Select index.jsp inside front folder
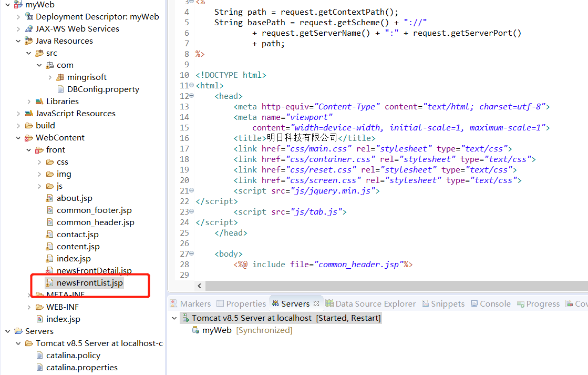The image size is (588, 375). [74, 259]
